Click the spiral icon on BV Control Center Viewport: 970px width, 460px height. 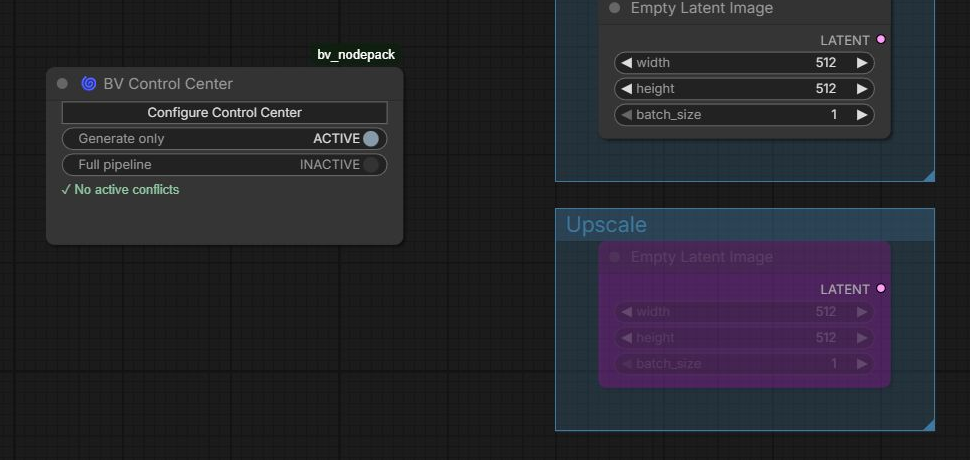pyautogui.click(x=88, y=83)
